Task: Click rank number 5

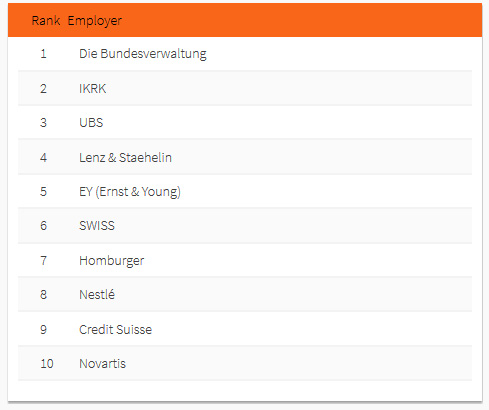Action: click(43, 192)
